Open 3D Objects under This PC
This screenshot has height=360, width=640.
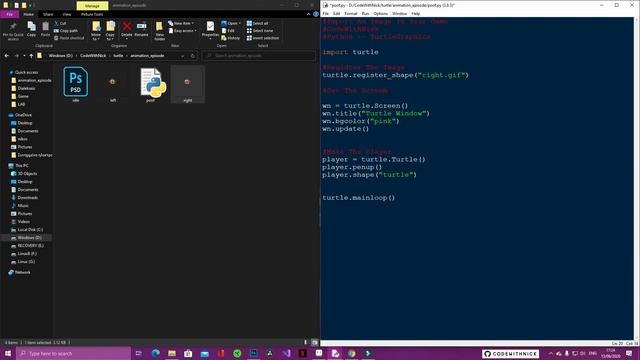[27, 174]
